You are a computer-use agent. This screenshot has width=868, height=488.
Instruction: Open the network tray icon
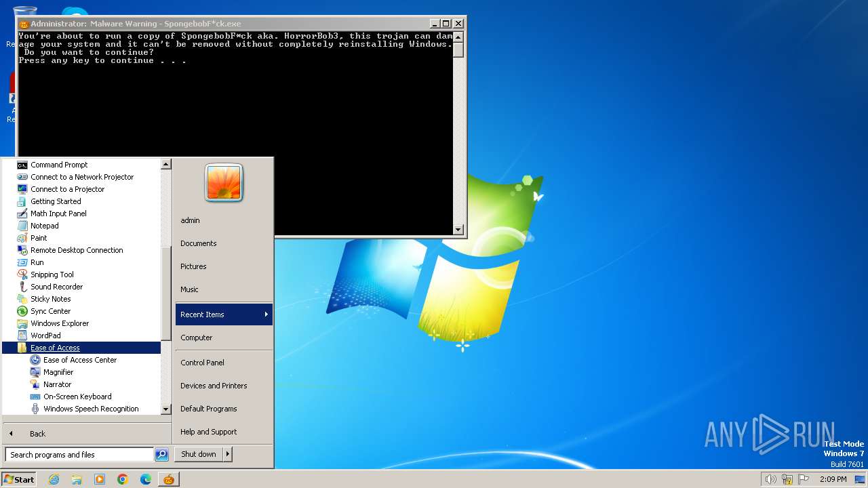[787, 479]
